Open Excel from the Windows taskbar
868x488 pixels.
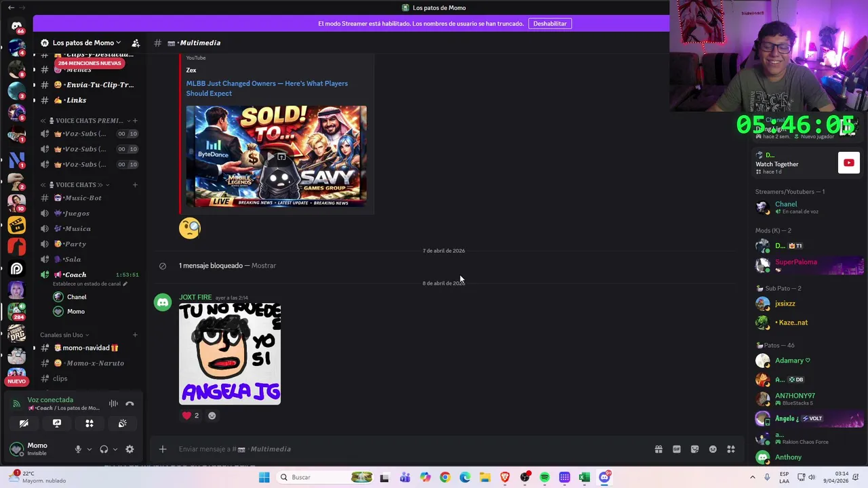pyautogui.click(x=584, y=477)
